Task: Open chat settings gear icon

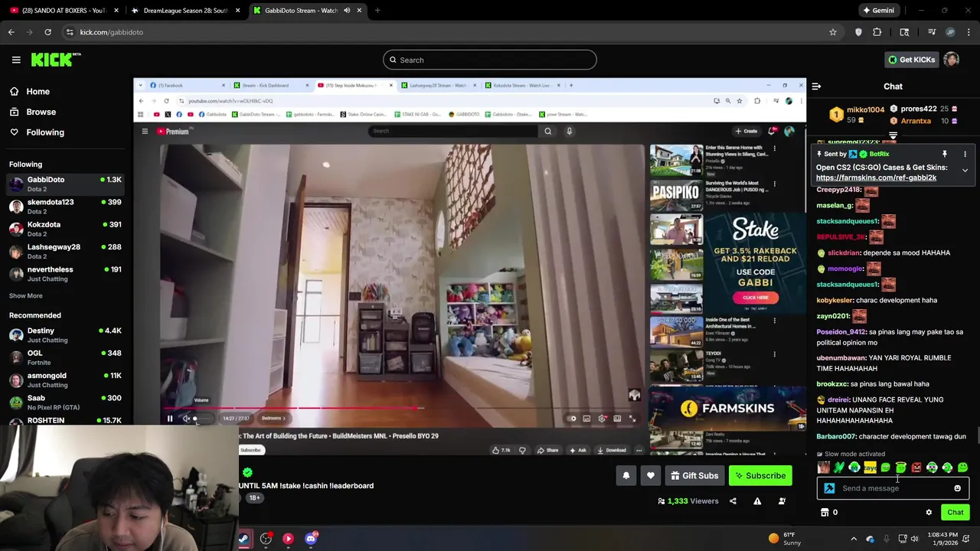Action: tap(929, 513)
